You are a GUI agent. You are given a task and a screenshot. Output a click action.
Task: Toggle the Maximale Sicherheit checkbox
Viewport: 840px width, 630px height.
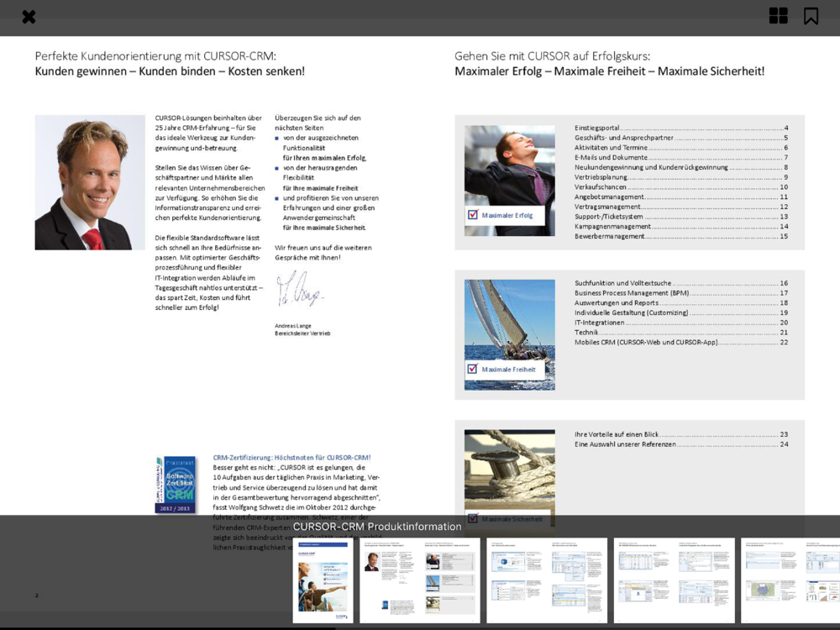point(472,518)
